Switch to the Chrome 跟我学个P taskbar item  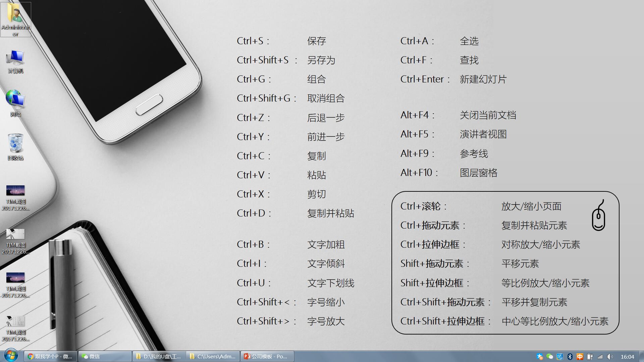[x=50, y=356]
